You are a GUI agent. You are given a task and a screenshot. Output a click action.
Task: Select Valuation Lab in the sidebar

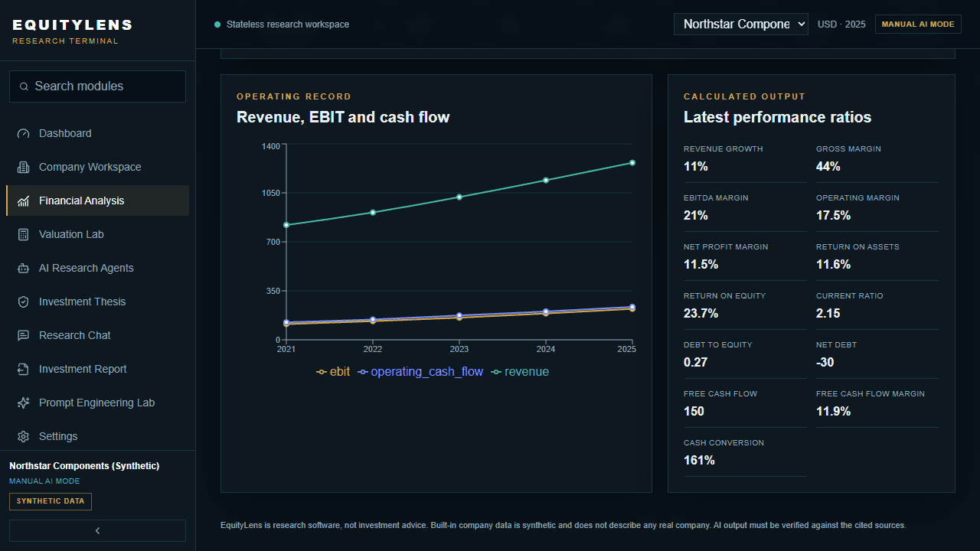97,234
